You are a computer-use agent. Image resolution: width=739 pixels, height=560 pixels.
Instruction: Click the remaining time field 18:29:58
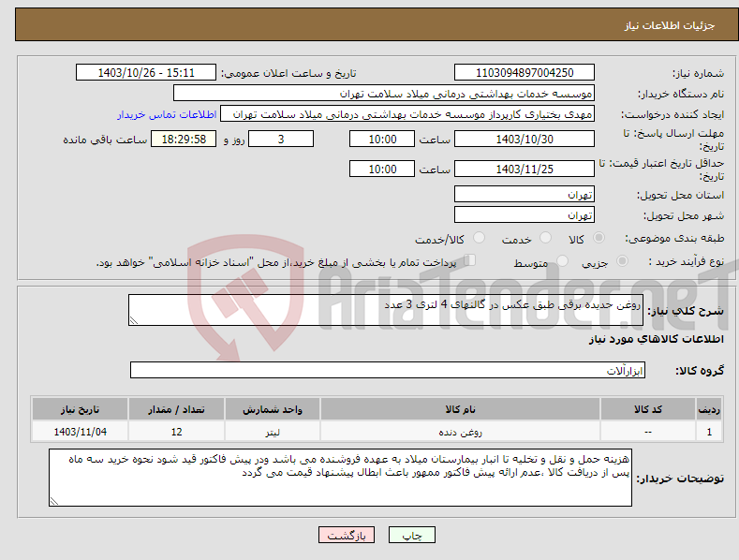click(184, 139)
